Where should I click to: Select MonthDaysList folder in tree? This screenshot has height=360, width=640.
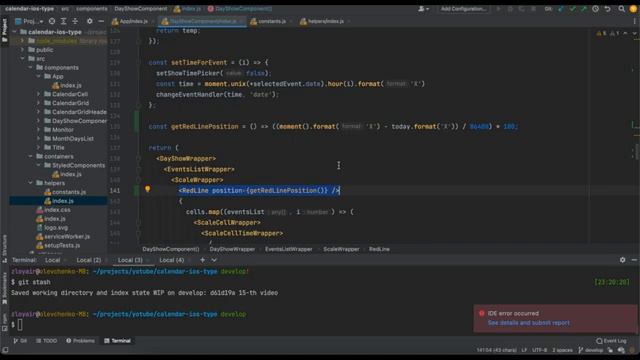tap(69, 139)
